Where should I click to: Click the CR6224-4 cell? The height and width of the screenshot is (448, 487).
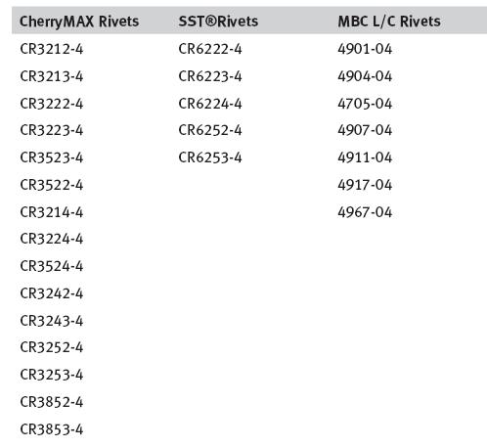(210, 104)
